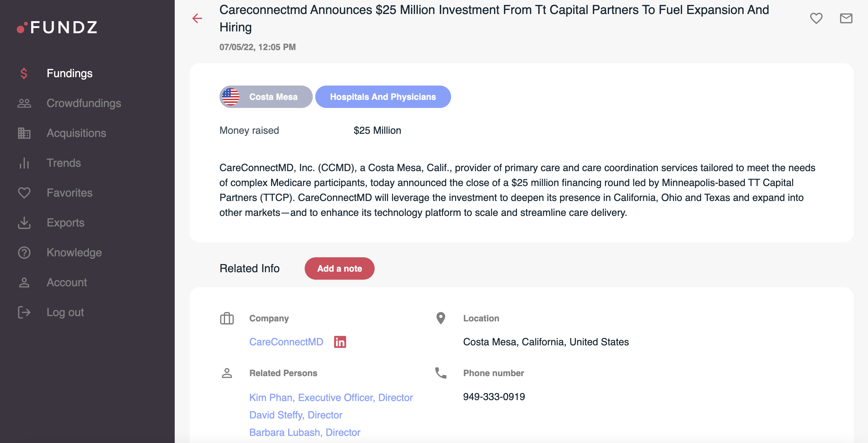
Task: Click the Acquisitions building icon
Action: point(24,133)
